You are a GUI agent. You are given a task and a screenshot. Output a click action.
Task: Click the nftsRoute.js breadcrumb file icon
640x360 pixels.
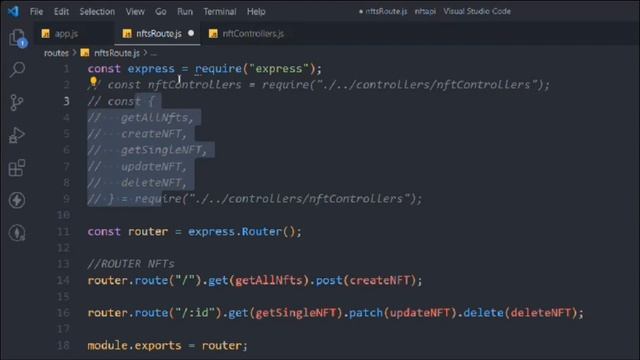(x=85, y=53)
